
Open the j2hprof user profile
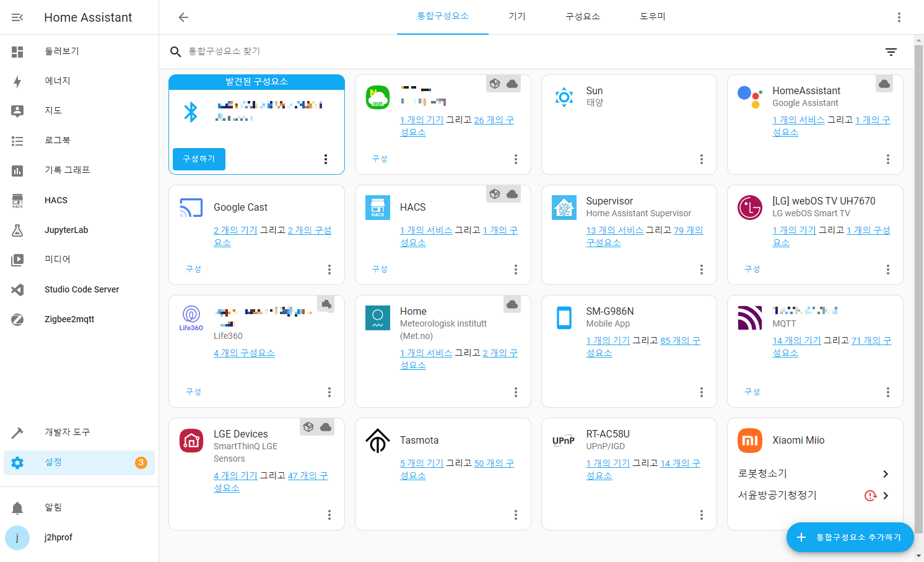(x=79, y=537)
